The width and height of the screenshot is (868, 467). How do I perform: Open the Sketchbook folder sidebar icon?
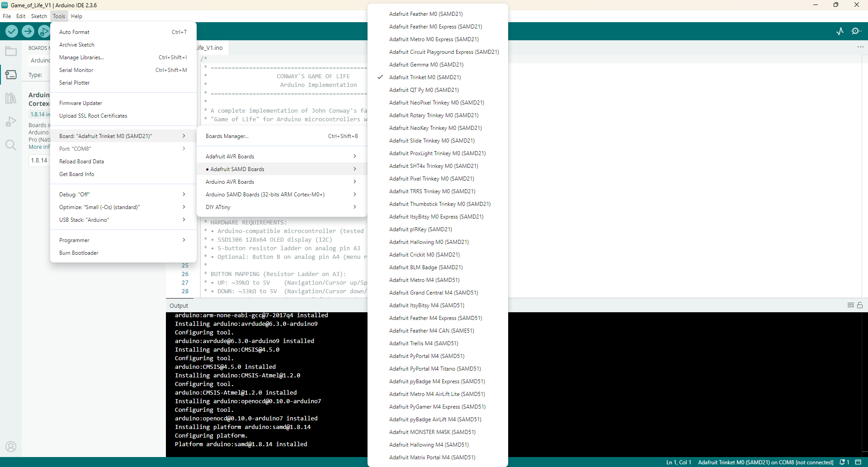11,51
